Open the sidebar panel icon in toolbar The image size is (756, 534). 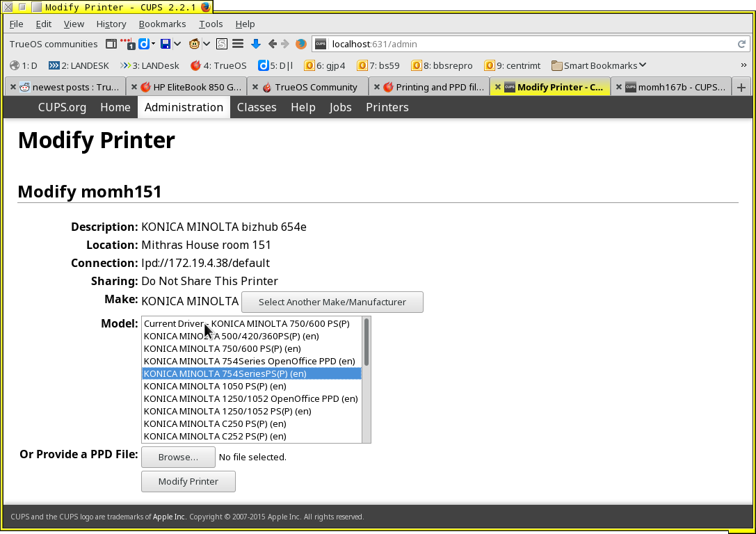(111, 44)
